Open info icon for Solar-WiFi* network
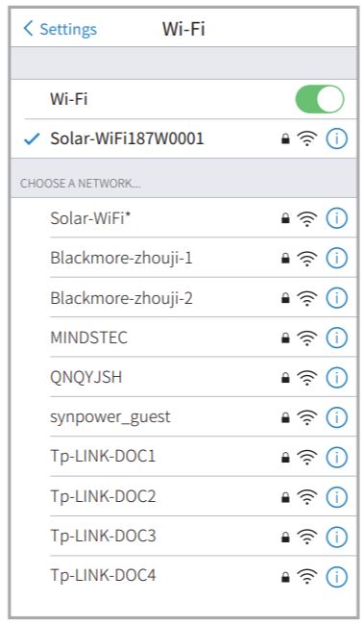Image resolution: width=364 pixels, height=626 pixels. point(336,218)
